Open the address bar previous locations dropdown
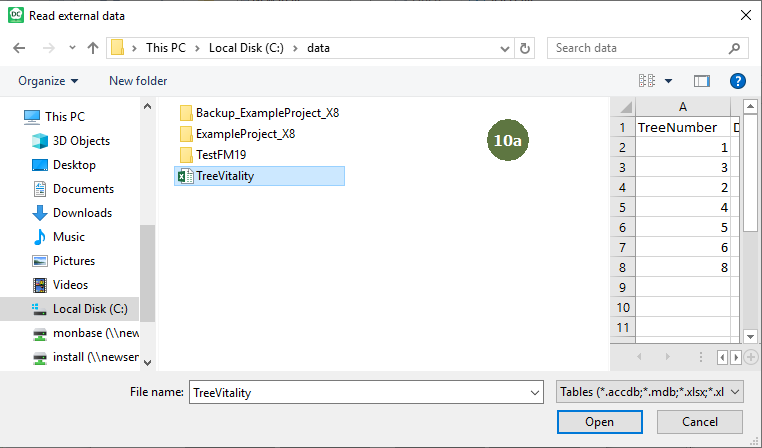 pos(501,48)
